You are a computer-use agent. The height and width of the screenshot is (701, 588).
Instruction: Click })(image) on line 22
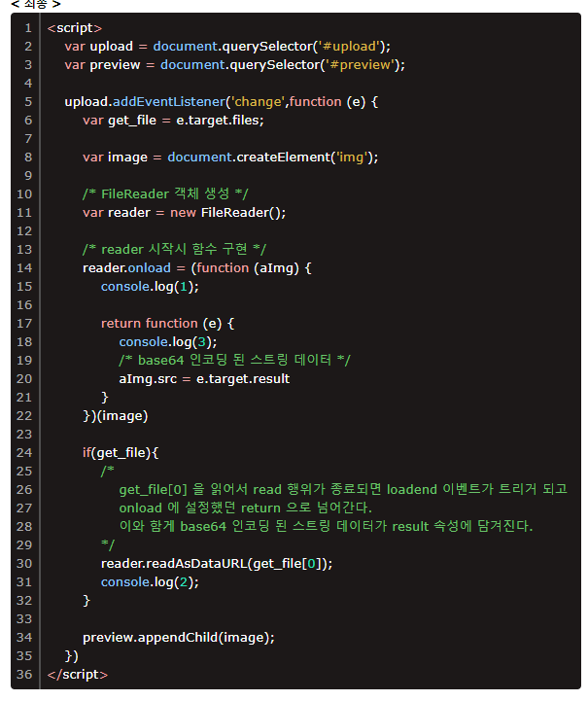(116, 416)
